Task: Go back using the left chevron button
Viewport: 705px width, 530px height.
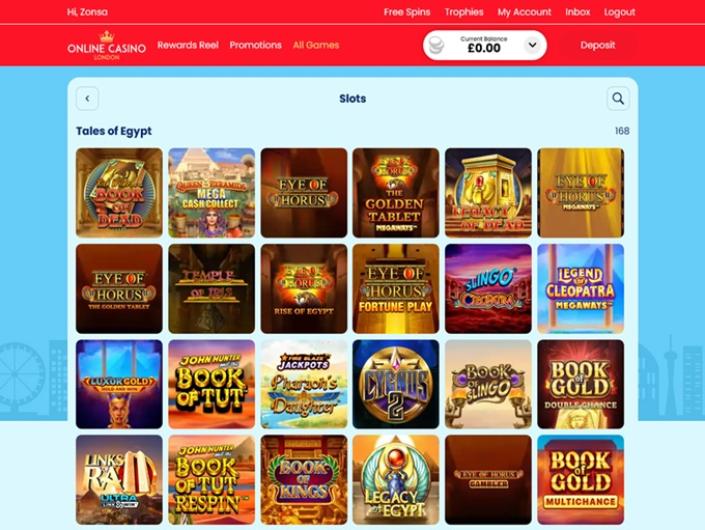Action: click(87, 98)
